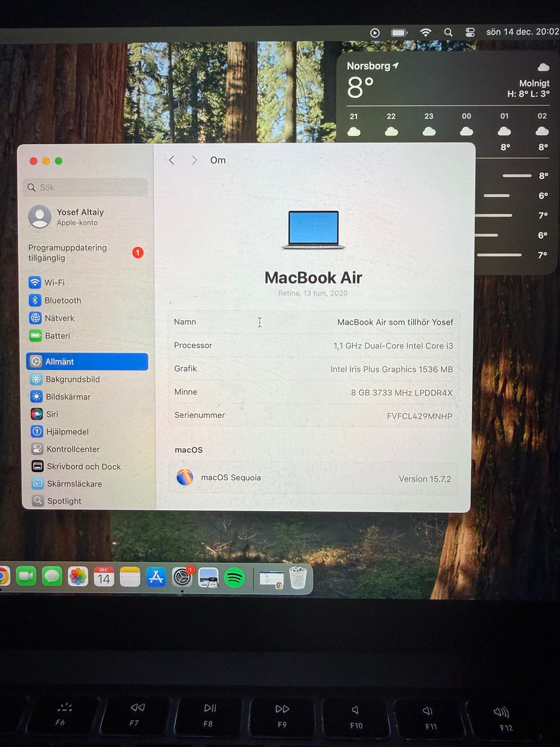
Task: Launch FaceTime from the Dock
Action: 26,577
